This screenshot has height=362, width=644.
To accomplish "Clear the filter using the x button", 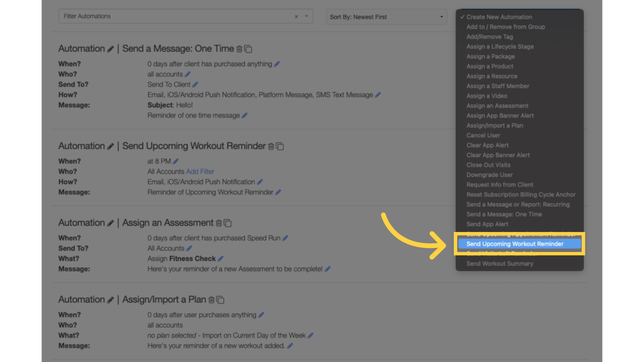I will pos(296,16).
